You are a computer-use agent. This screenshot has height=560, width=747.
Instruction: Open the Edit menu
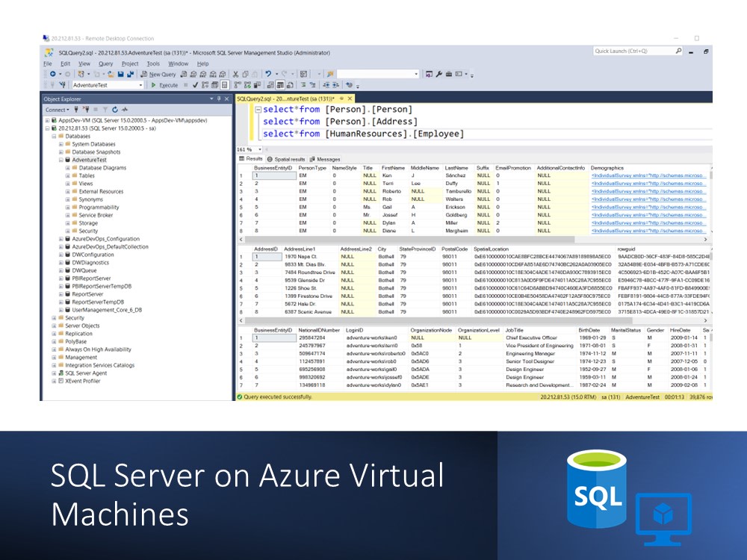pyautogui.click(x=65, y=63)
